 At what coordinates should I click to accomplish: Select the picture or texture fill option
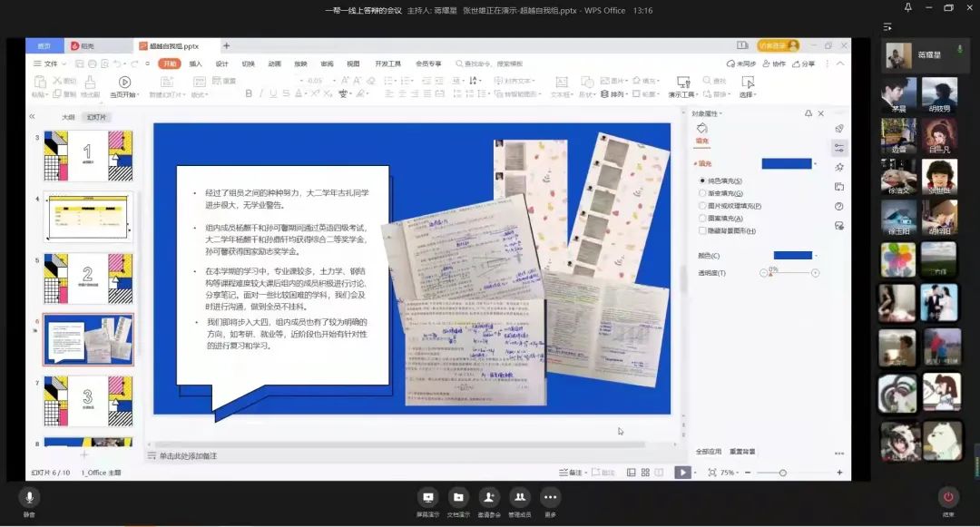tap(701, 205)
